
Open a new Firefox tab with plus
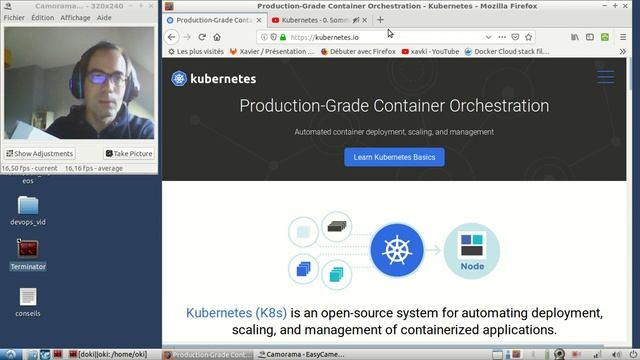coord(380,20)
